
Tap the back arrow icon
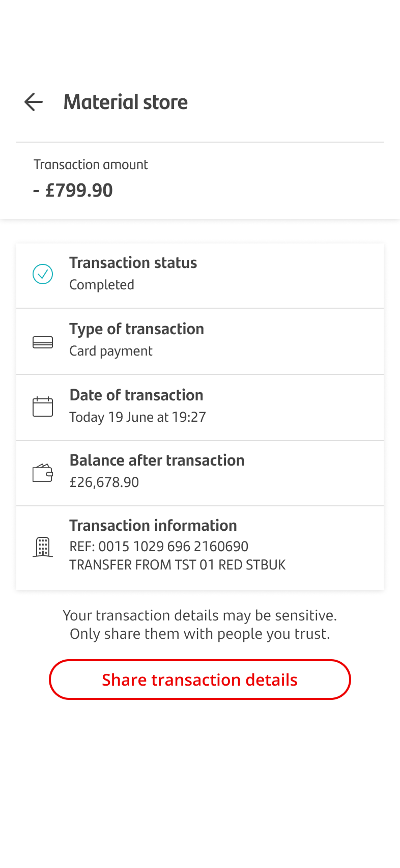pos(34,102)
